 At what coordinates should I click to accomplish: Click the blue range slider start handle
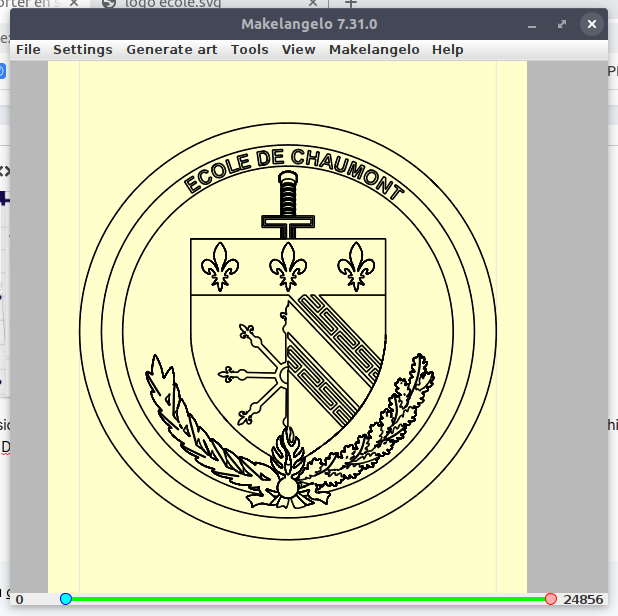click(x=66, y=599)
